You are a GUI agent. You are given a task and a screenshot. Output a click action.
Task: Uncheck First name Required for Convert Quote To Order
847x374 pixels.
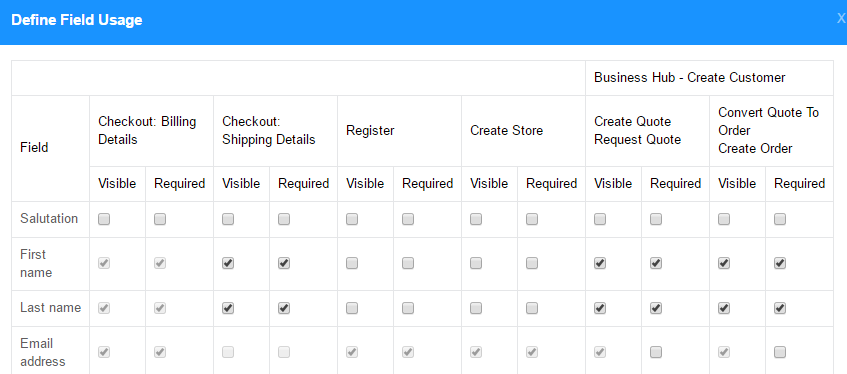coord(779,263)
